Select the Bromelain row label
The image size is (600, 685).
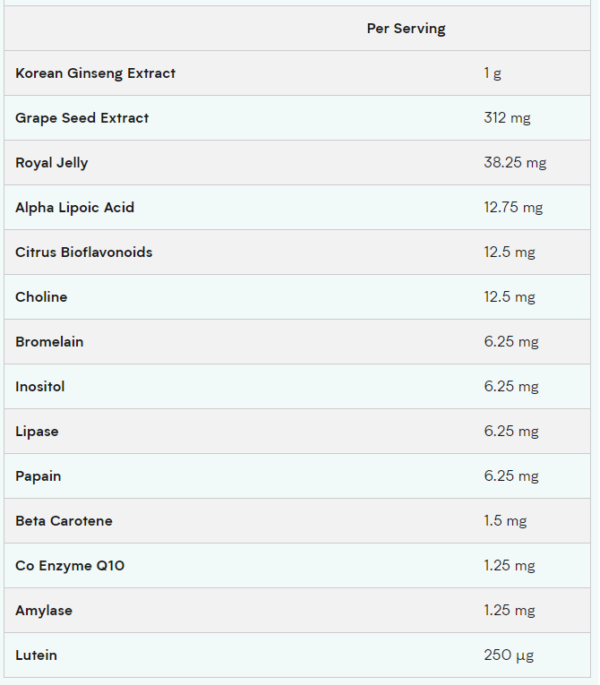pos(50,342)
